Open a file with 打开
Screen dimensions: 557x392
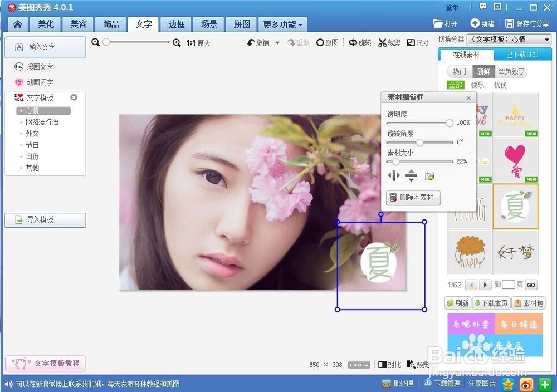tap(445, 23)
